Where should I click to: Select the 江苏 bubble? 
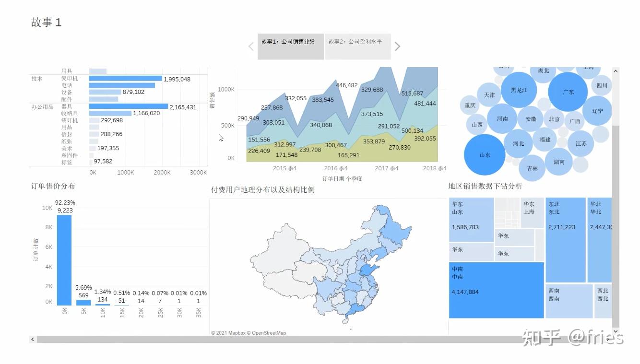click(581, 143)
